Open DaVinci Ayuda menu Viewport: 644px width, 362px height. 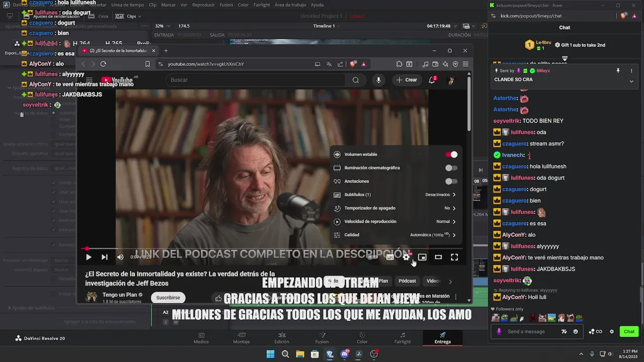[317, 5]
